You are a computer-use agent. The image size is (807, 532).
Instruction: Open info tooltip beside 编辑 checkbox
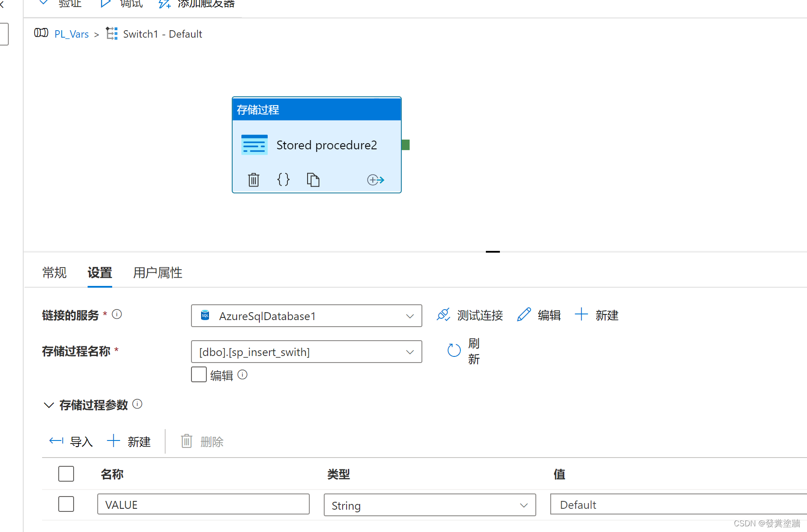point(242,375)
